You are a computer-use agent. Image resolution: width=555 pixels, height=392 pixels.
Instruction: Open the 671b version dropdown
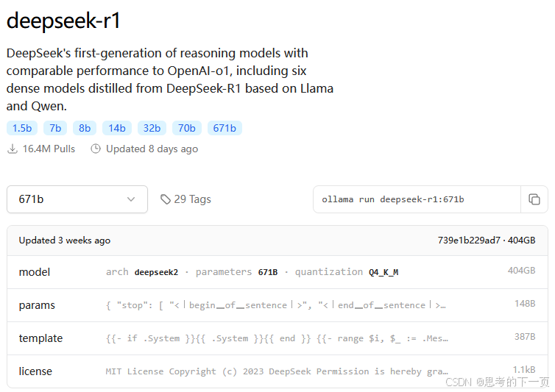77,199
